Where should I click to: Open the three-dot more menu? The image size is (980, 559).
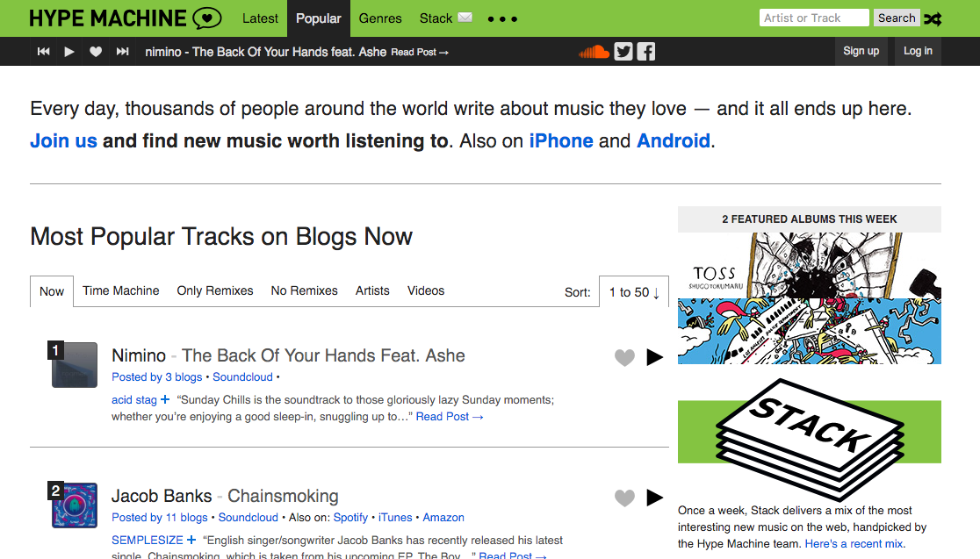click(x=502, y=18)
